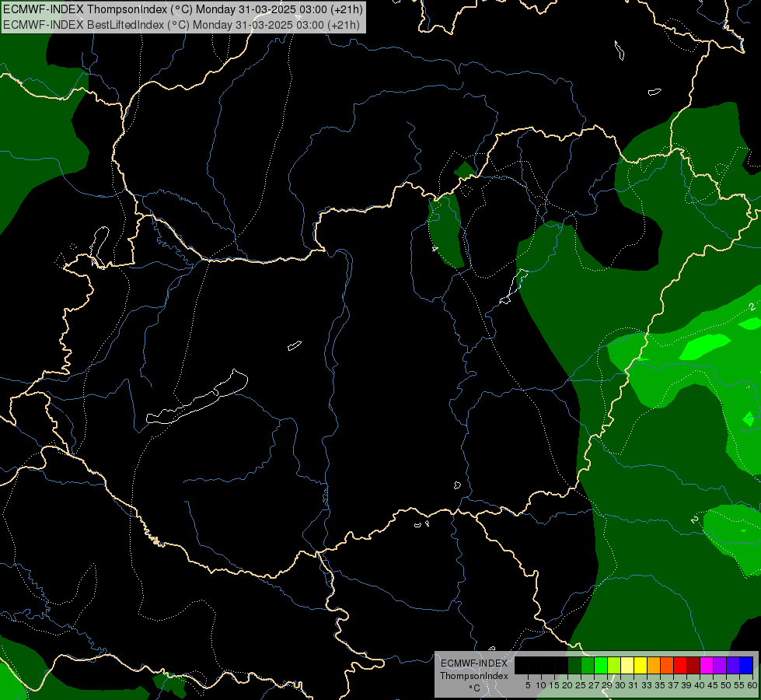The width and height of the screenshot is (761, 700).
Task: Click the dark green 20–25 legend swatch
Action: pyautogui.click(x=574, y=665)
